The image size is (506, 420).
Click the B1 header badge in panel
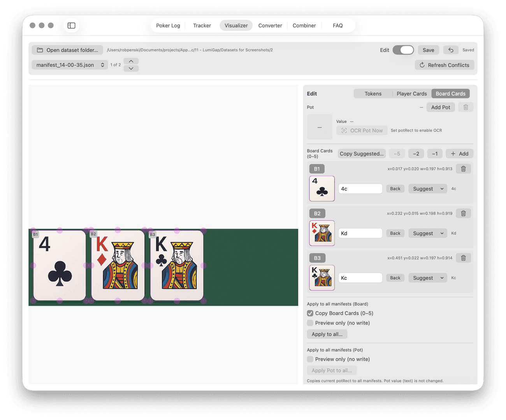(317, 169)
